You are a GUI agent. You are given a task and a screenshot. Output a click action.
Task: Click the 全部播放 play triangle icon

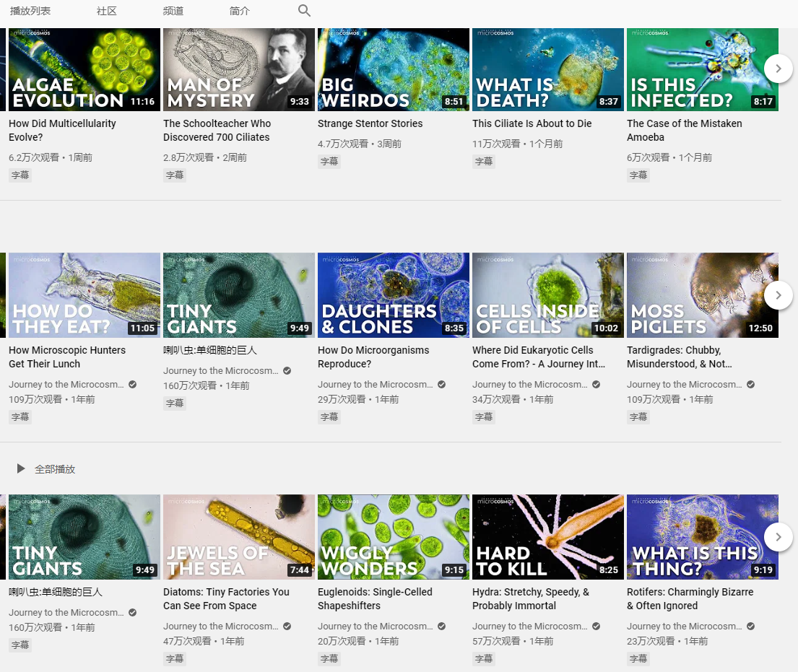pyautogui.click(x=20, y=468)
